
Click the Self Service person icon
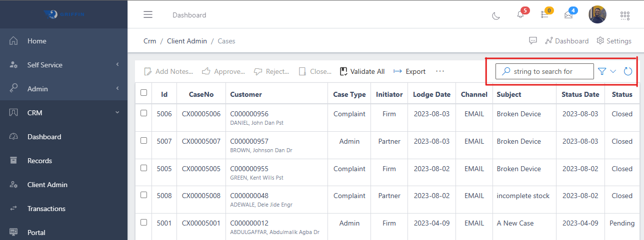(14, 65)
